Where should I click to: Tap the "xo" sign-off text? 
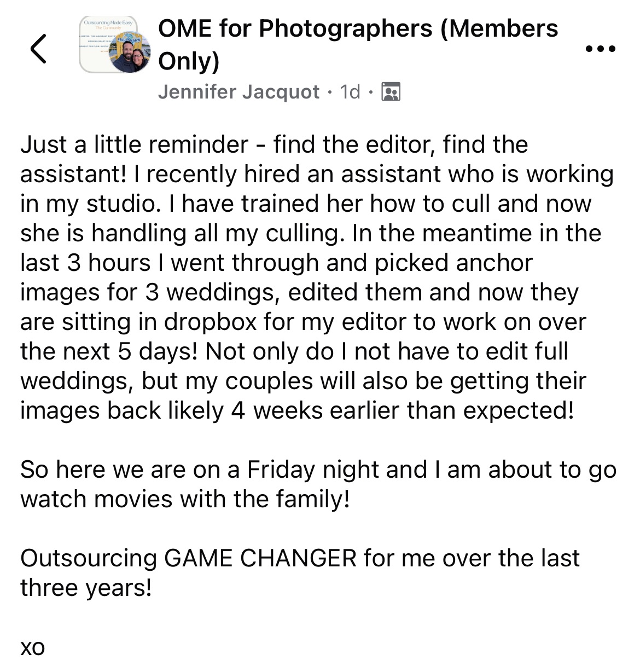click(32, 647)
